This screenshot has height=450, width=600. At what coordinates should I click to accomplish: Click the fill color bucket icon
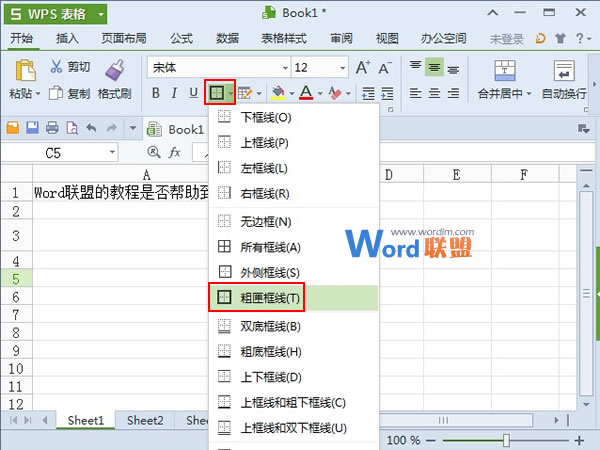pyautogui.click(x=278, y=93)
